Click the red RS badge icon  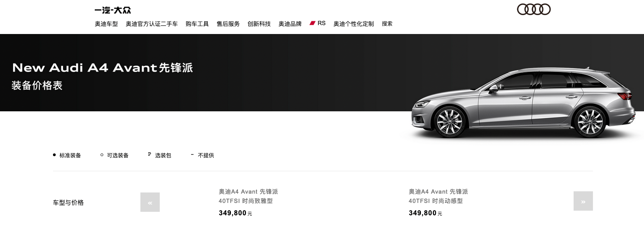[x=313, y=23]
